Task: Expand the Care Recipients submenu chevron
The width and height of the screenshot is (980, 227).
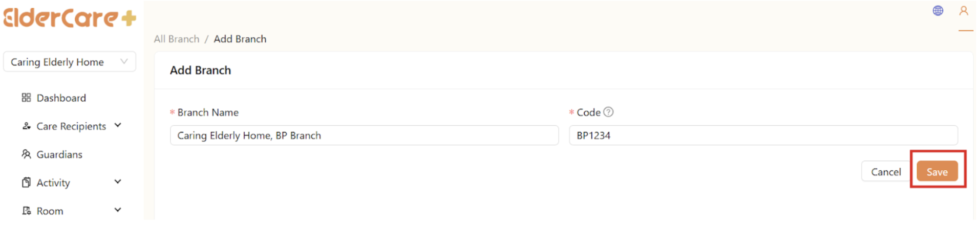Action: click(118, 125)
